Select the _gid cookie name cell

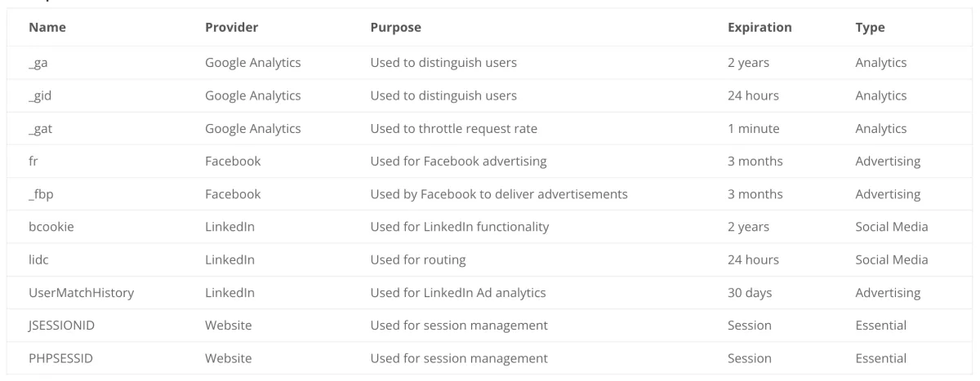(x=40, y=95)
